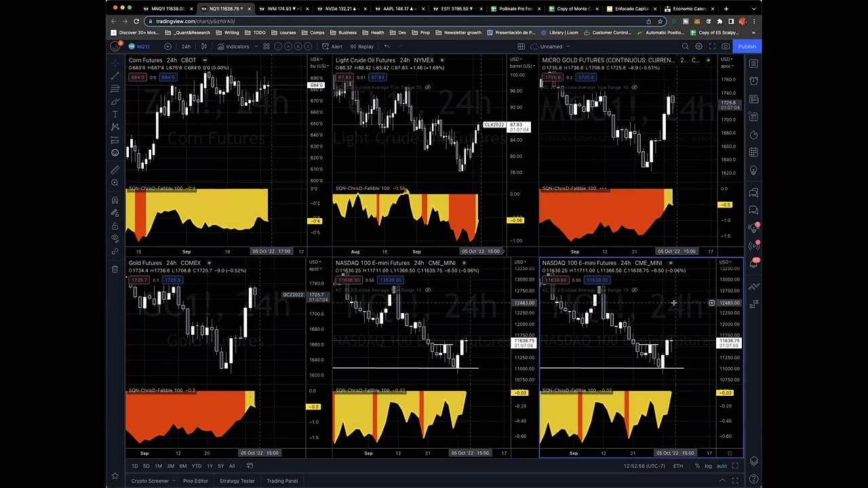Open new browser tab plus button
Screen dimensions: 868x488
pos(726,9)
